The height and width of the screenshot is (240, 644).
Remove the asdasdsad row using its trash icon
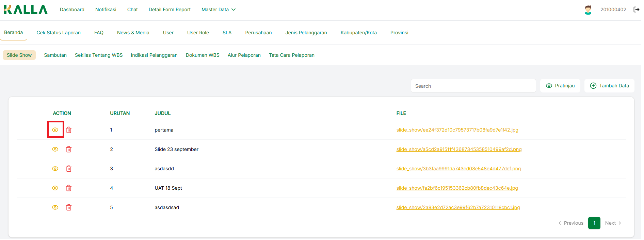pyautogui.click(x=69, y=207)
